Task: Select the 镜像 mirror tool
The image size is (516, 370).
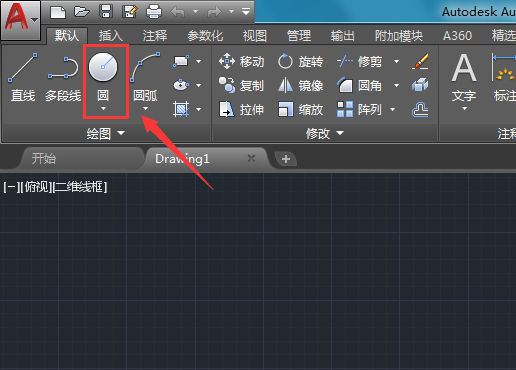Action: 301,86
